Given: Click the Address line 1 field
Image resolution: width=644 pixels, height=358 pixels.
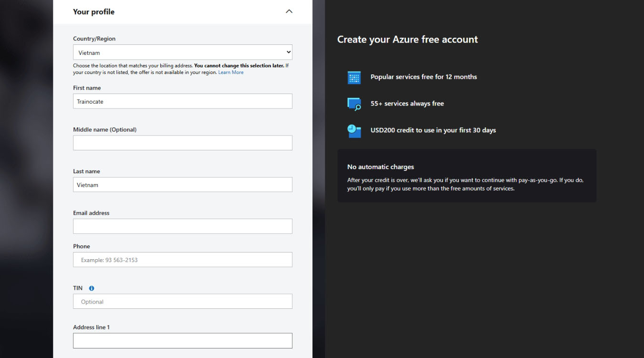Looking at the screenshot, I should (x=183, y=341).
